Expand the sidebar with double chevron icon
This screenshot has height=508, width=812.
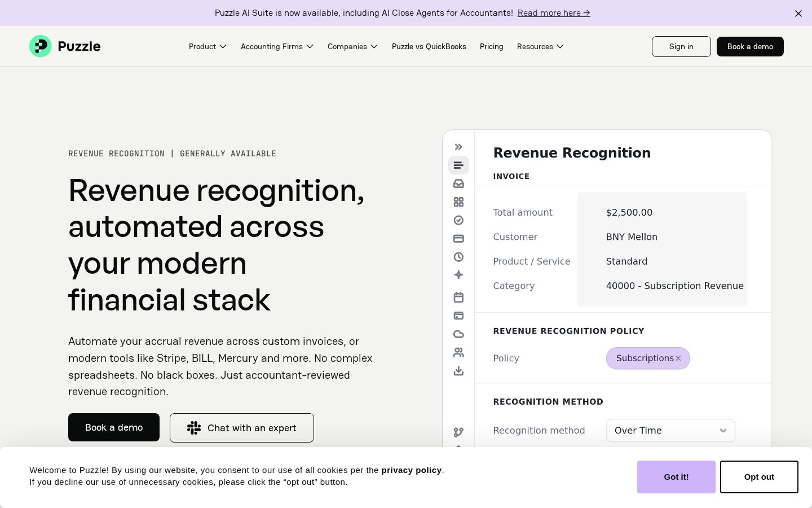coord(458,147)
